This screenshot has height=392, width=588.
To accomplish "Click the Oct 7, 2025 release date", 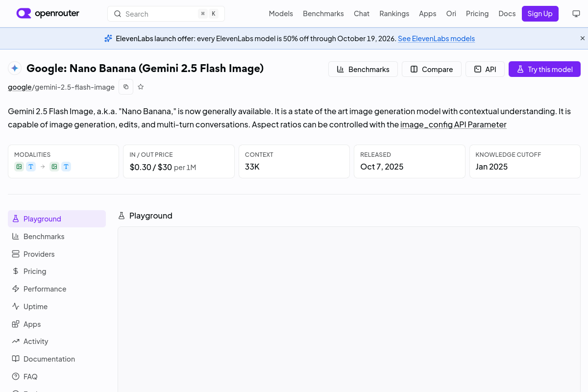I will [x=382, y=167].
